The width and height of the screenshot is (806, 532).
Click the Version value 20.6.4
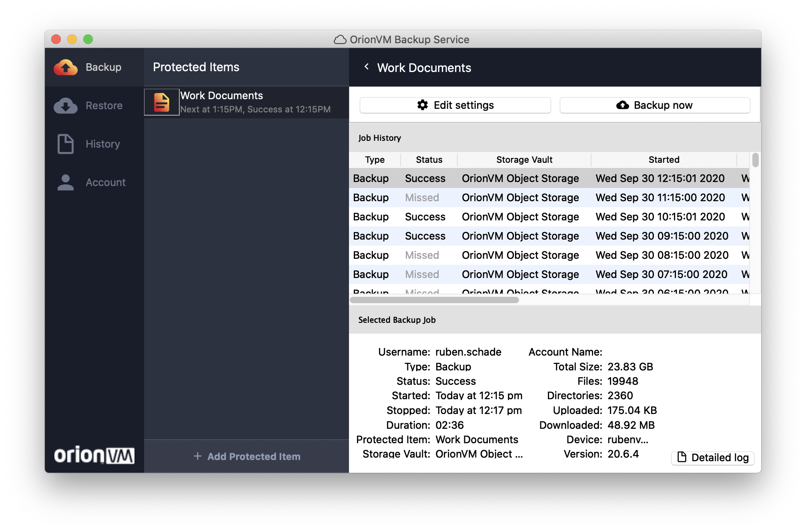(623, 454)
